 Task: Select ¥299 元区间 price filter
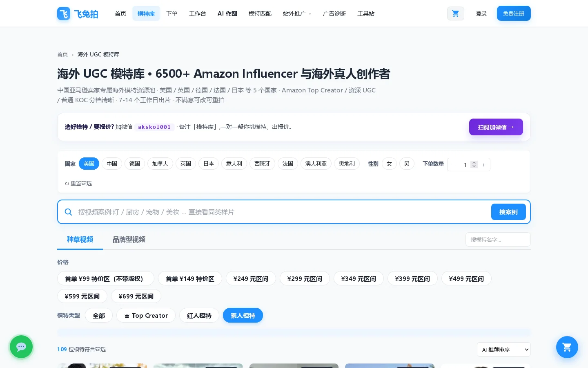coord(305,278)
